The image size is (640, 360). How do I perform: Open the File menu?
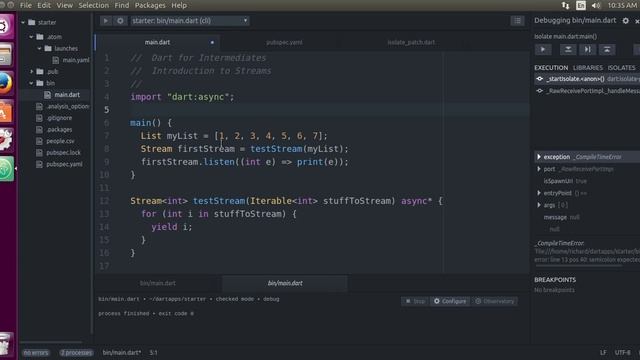coord(25,5)
